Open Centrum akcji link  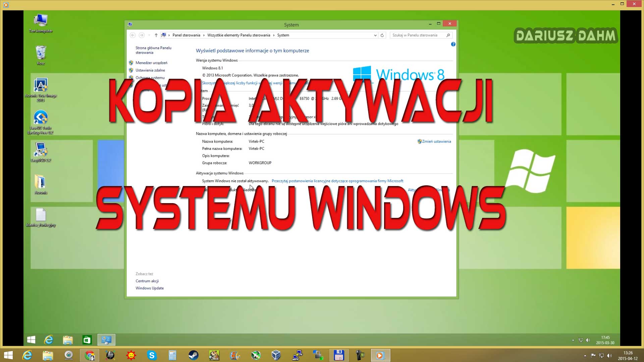click(147, 281)
